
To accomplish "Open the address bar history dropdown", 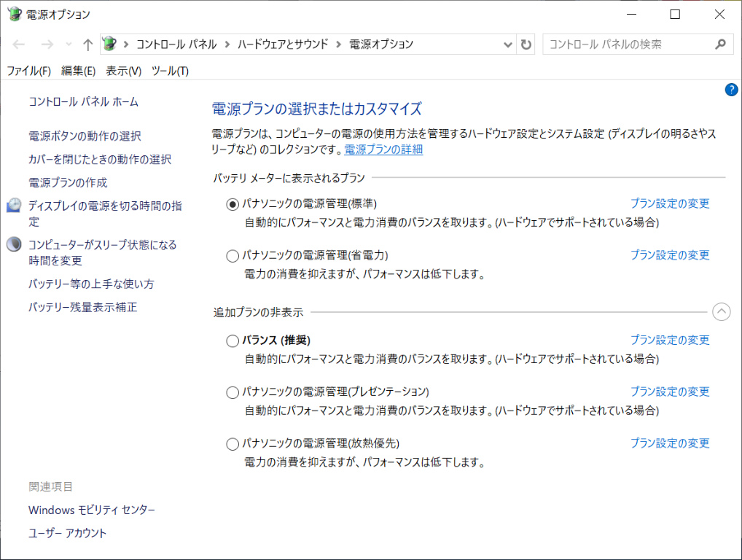I will pyautogui.click(x=508, y=44).
